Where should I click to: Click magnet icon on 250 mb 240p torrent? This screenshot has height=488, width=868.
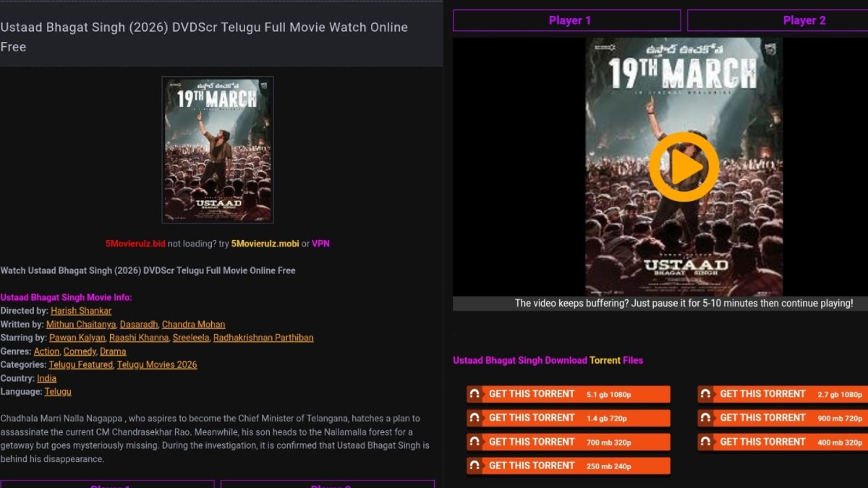tap(475, 466)
